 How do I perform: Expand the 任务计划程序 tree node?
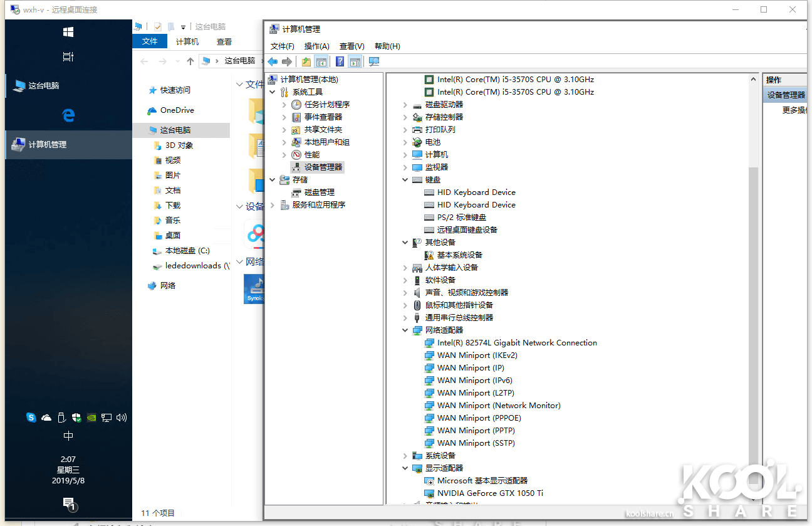point(284,105)
